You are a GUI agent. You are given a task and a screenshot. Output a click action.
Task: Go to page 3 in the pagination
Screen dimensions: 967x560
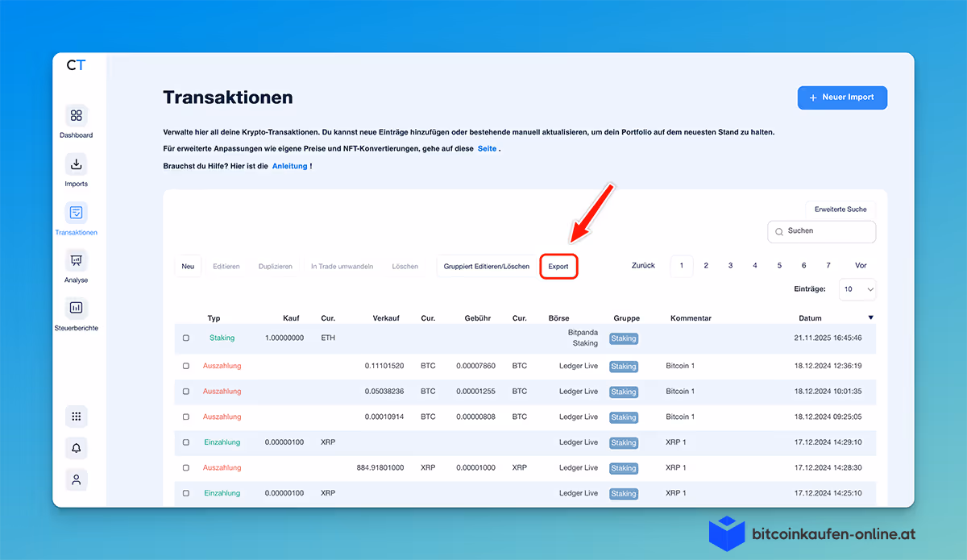(x=730, y=264)
